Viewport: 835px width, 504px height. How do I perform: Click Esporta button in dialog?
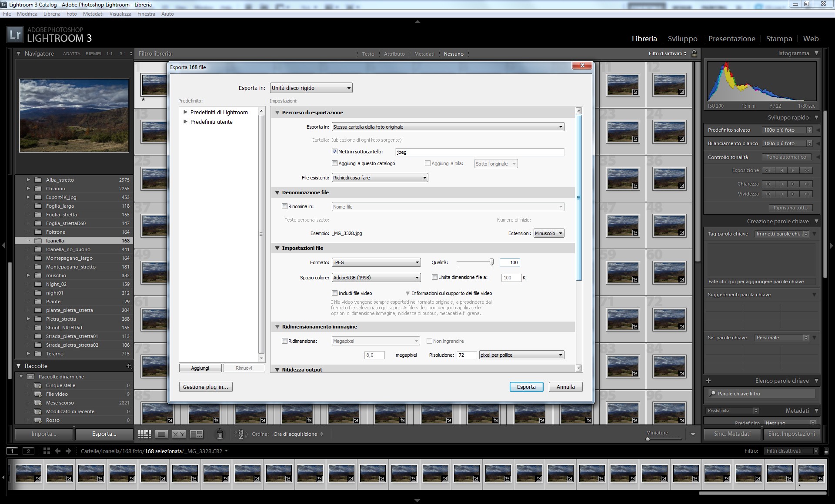pyautogui.click(x=526, y=387)
